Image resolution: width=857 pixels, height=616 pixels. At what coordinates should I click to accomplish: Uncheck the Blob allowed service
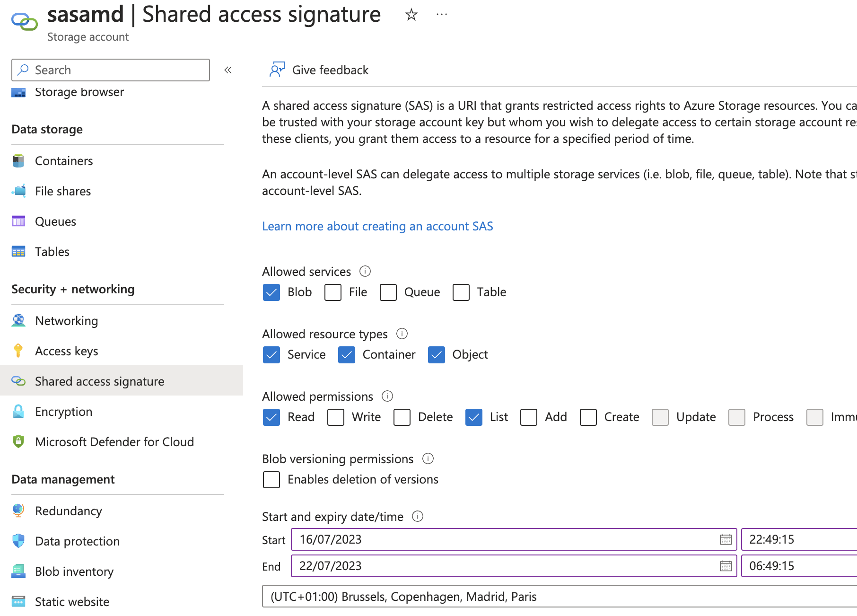[x=271, y=292]
